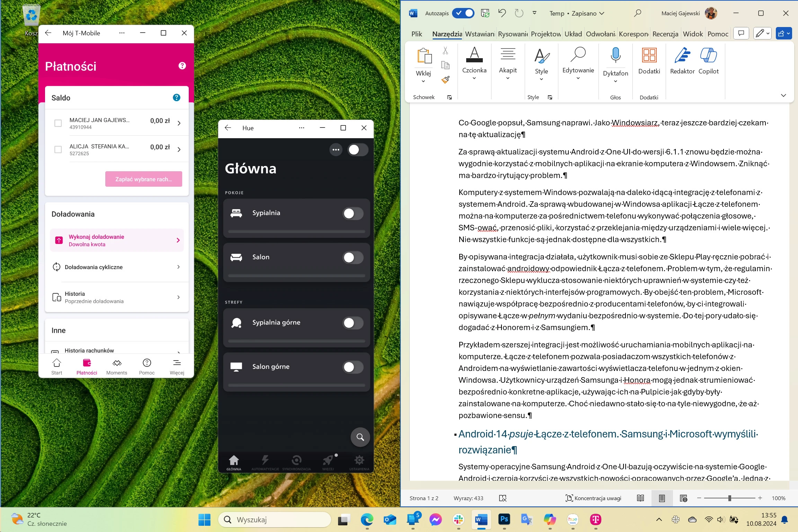This screenshot has width=798, height=532.
Task: Go to Hue Ustawienia gear tab
Action: 359,462
